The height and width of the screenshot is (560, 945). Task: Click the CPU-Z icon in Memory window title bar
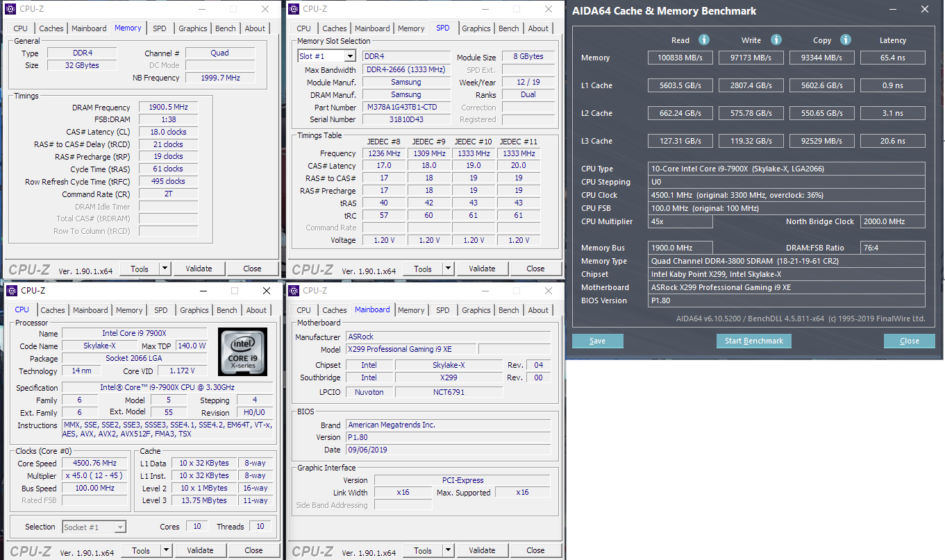click(x=12, y=9)
